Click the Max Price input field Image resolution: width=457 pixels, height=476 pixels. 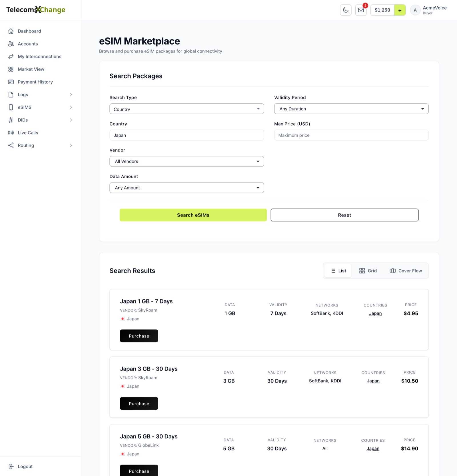click(x=351, y=135)
